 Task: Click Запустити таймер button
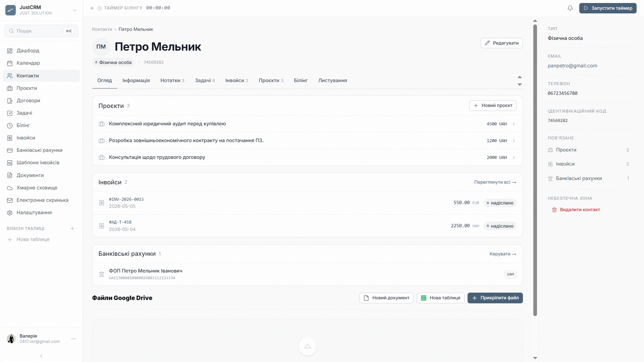point(608,8)
